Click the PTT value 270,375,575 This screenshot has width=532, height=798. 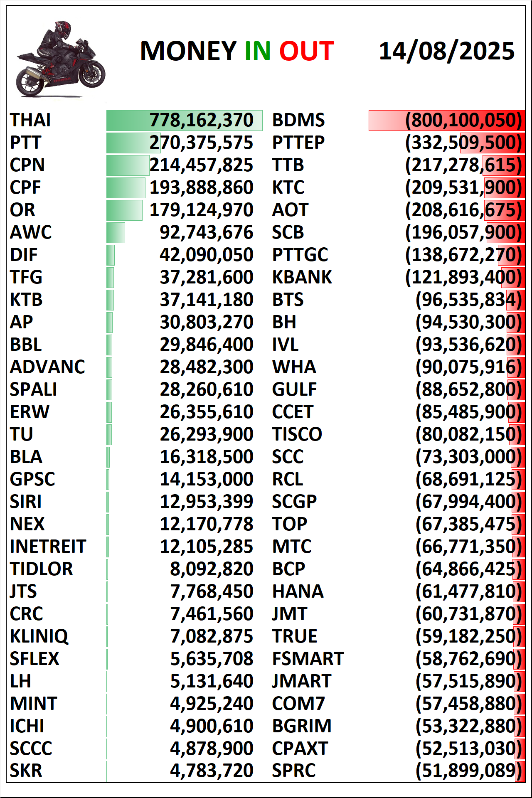coord(201,143)
